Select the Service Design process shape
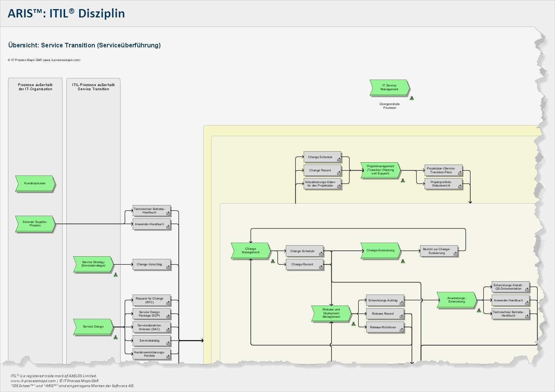This screenshot has width=555, height=392. coord(93,326)
